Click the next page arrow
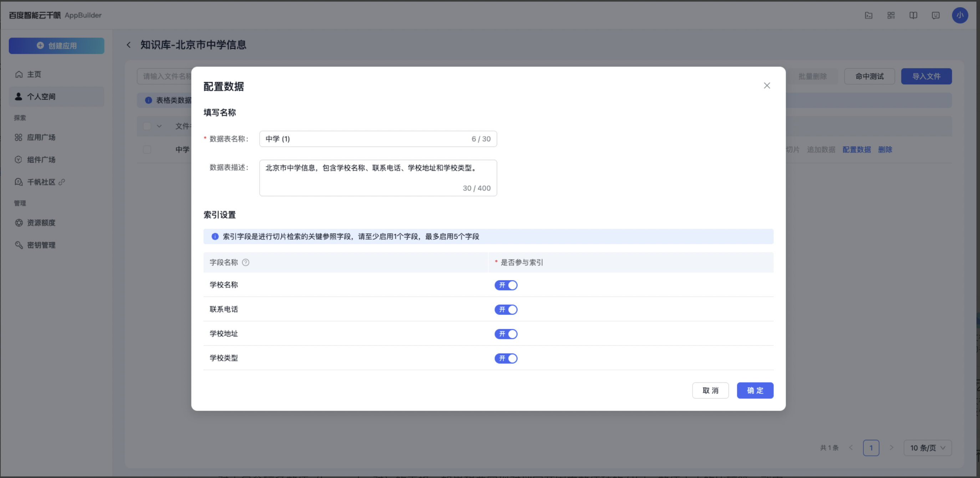Screen dimensions: 980x478 (x=891, y=448)
